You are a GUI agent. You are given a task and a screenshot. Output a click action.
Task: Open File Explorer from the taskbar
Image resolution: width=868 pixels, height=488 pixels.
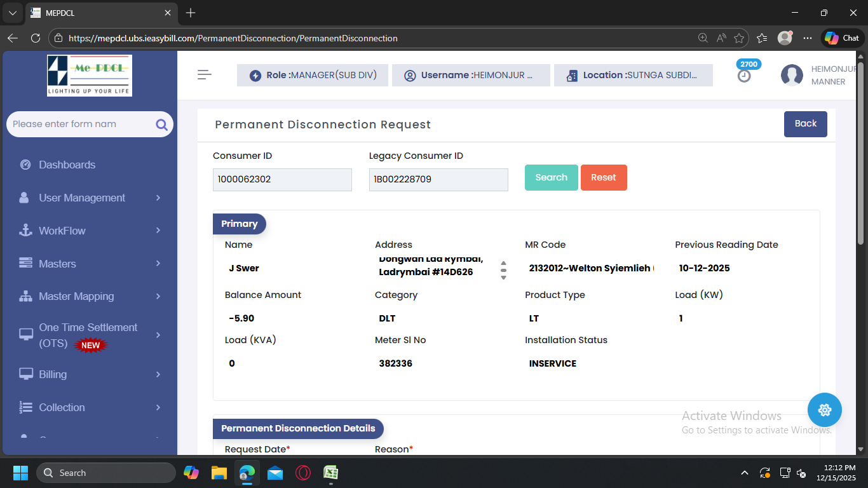click(x=219, y=473)
